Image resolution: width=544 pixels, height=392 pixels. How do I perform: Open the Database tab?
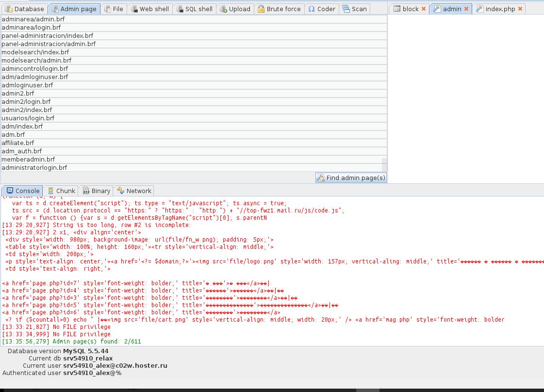(x=24, y=9)
